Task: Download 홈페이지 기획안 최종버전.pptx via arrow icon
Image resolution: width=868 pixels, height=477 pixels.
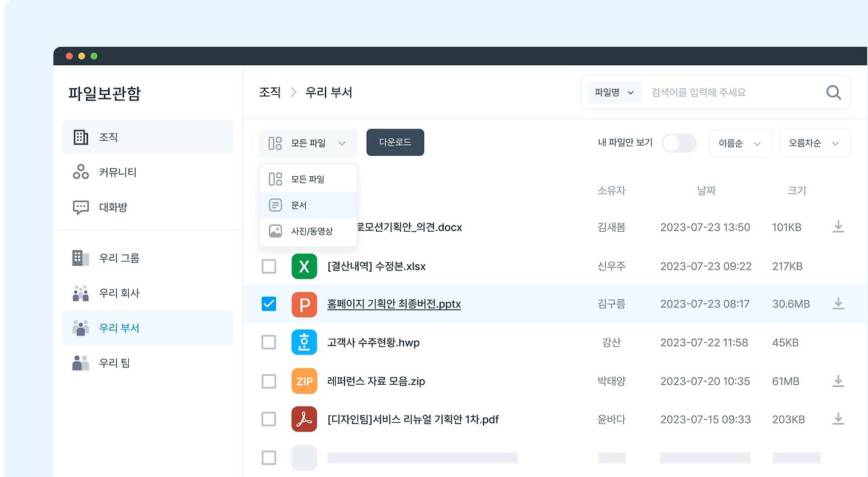Action: point(838,304)
